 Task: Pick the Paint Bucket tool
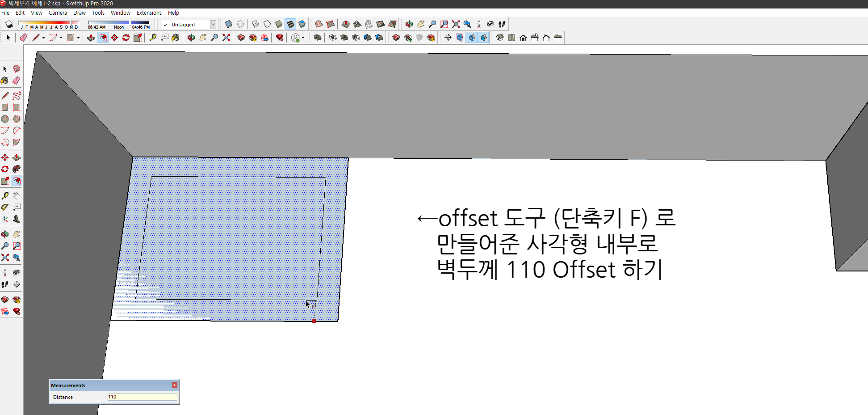(x=5, y=80)
